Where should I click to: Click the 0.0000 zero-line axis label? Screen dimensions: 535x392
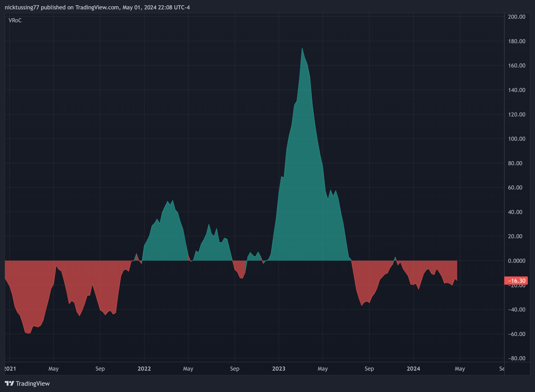pyautogui.click(x=517, y=261)
